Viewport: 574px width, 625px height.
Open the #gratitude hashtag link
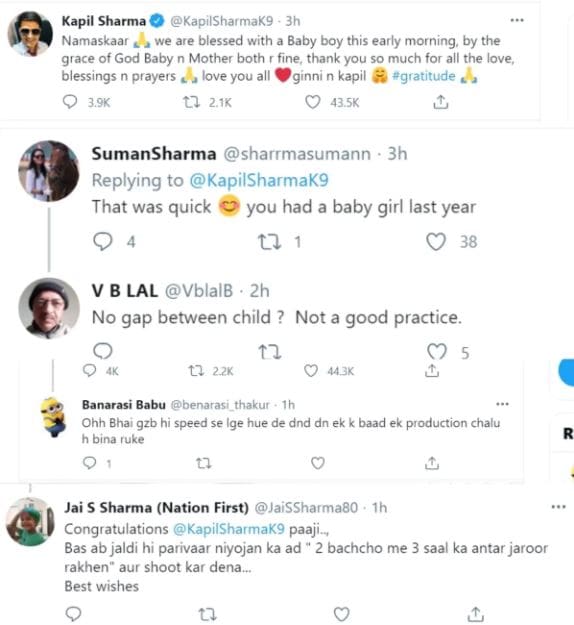pos(424,76)
